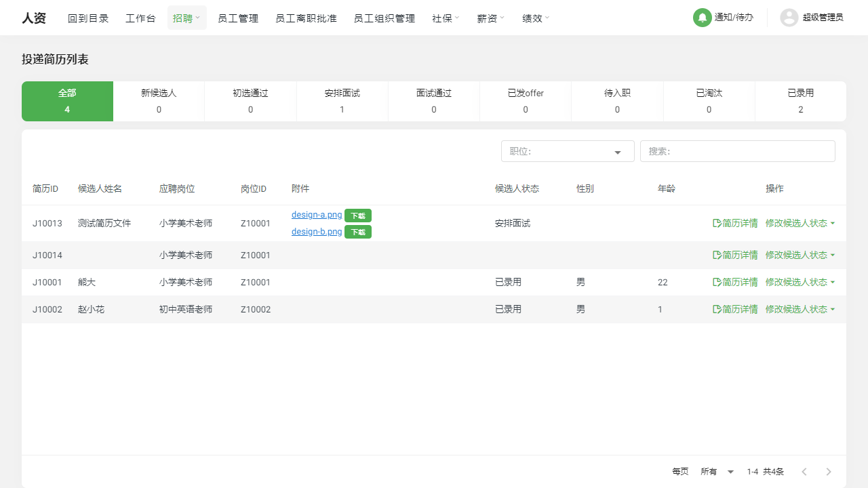
Task: Expand the 招聘 navigation menu
Action: (186, 18)
